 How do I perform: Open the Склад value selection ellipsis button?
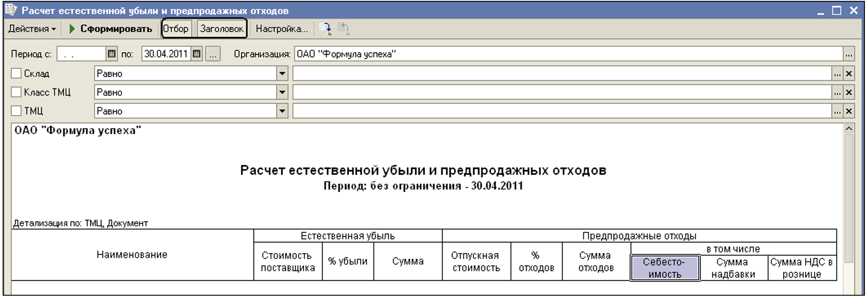click(x=837, y=74)
